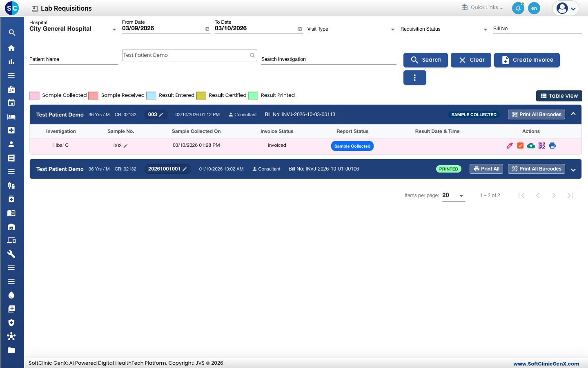This screenshot has height=368, width=588.
Task: Click the blue printer icon for Hba1C
Action: click(x=552, y=146)
